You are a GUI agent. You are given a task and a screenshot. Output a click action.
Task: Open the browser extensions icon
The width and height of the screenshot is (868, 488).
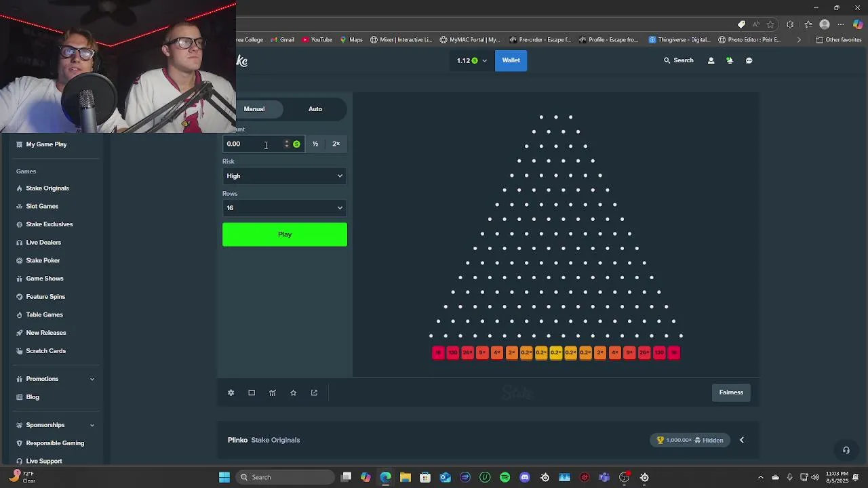pos(790,24)
